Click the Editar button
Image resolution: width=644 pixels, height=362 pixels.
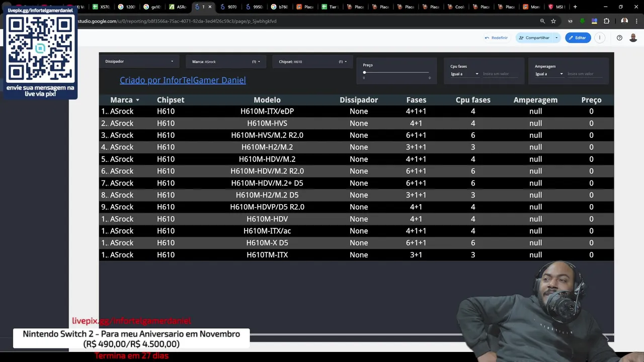[x=578, y=38]
